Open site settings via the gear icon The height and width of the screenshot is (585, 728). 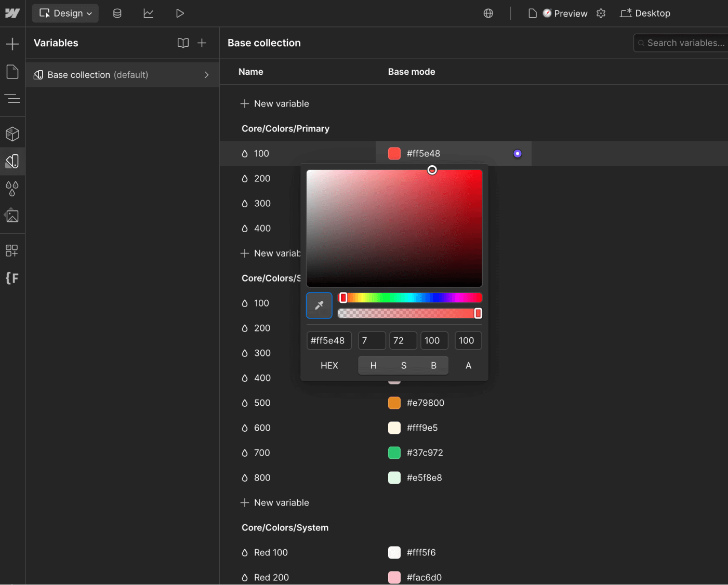(x=601, y=13)
